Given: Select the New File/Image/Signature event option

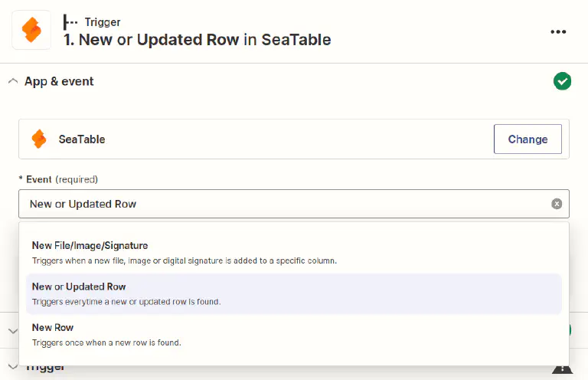Looking at the screenshot, I should pyautogui.click(x=90, y=246).
